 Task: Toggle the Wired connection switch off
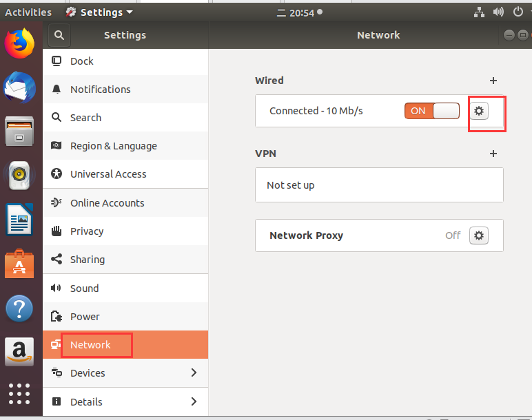click(432, 111)
